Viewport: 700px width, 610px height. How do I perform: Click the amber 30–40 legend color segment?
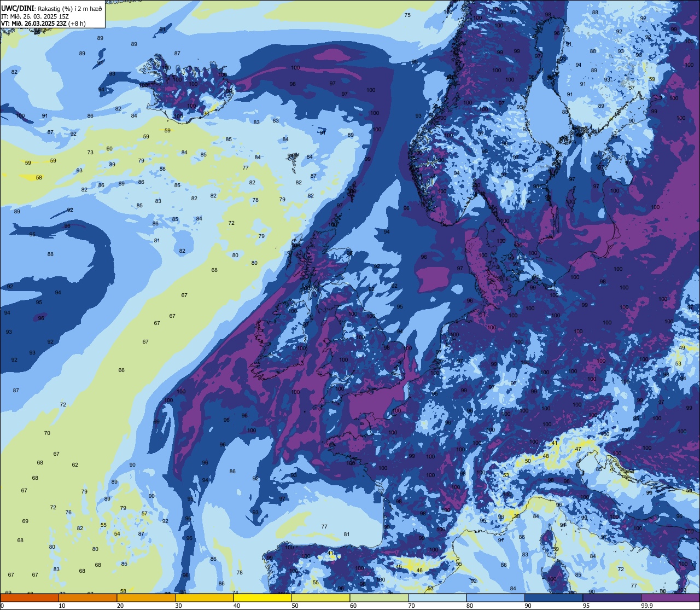click(x=205, y=598)
